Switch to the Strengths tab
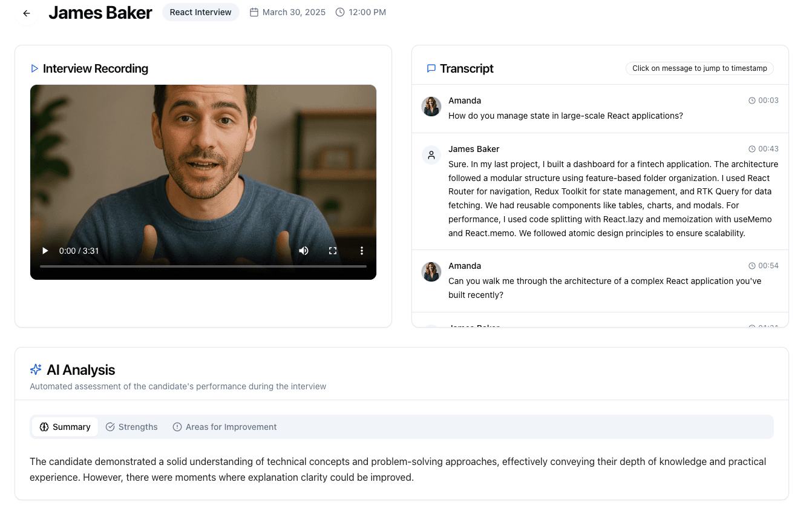The height and width of the screenshot is (508, 812). click(132, 427)
